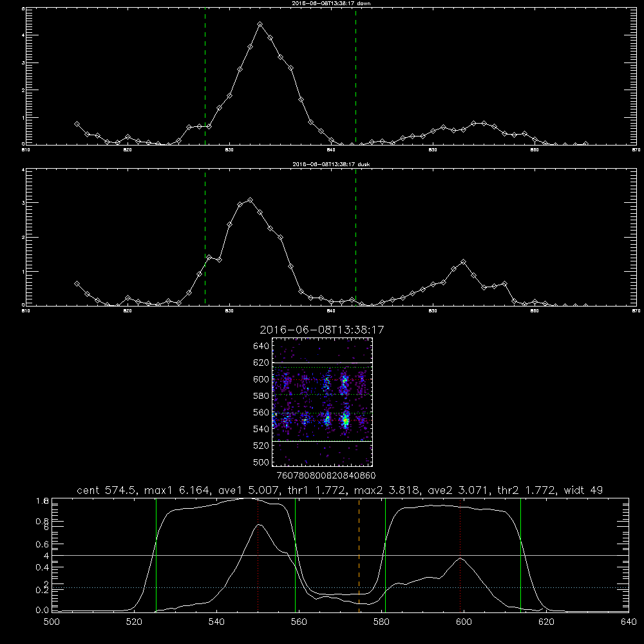Click the highest diamond marker on the dusk curve

coord(250,200)
